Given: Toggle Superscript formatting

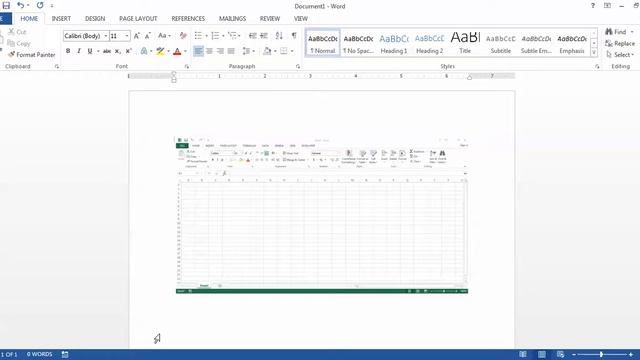Looking at the screenshot, I should (x=129, y=51).
